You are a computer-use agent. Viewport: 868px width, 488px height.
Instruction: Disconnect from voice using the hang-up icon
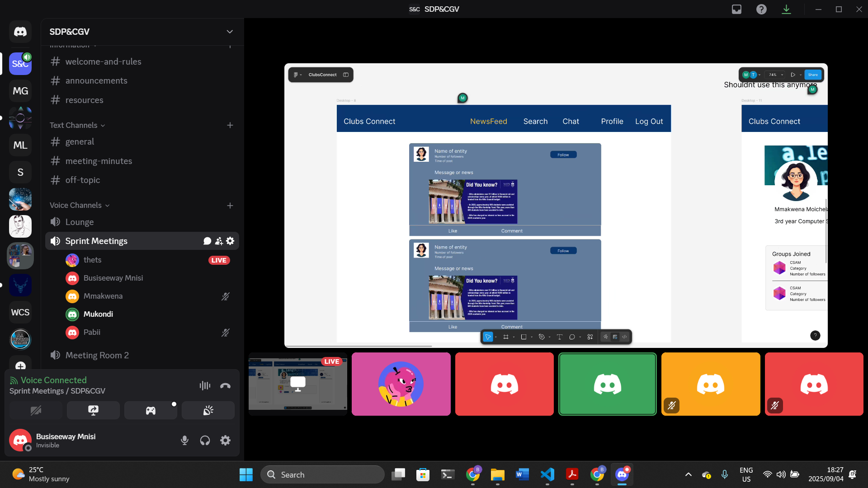tap(225, 385)
